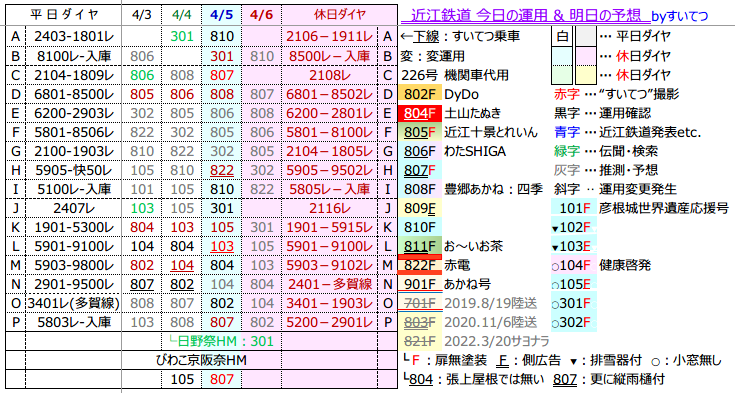
Task: Click the weekday cell 6801-8500レ
Action: [x=74, y=94]
